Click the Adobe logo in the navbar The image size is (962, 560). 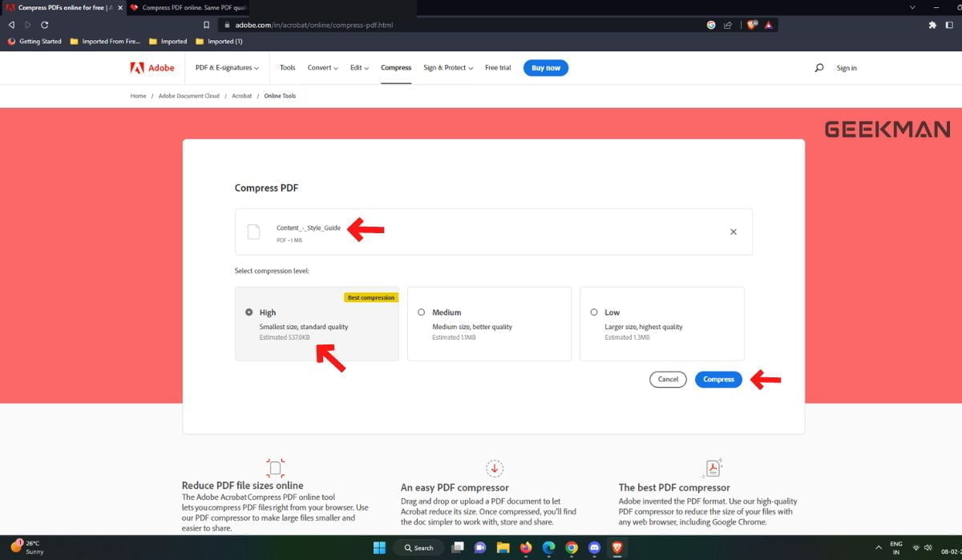(x=151, y=67)
